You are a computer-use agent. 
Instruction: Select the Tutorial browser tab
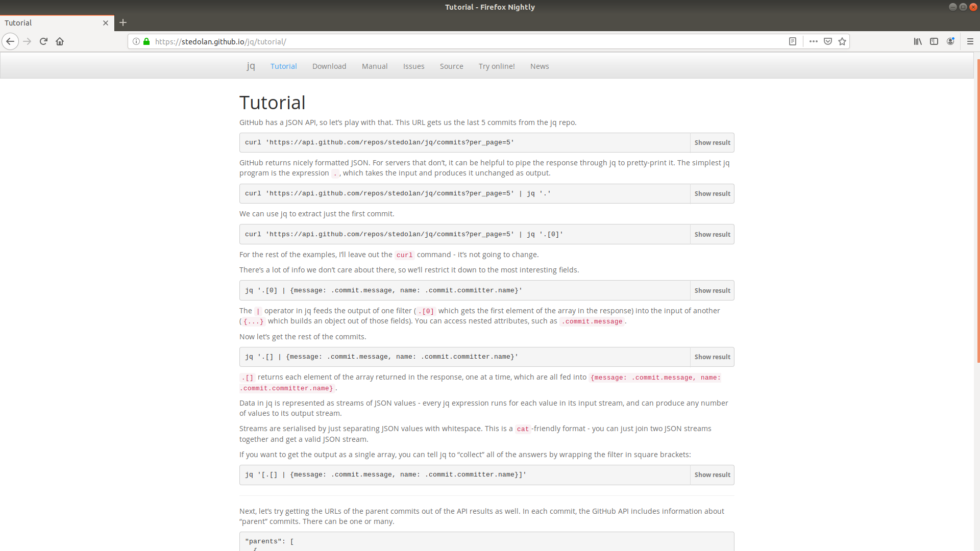point(51,23)
